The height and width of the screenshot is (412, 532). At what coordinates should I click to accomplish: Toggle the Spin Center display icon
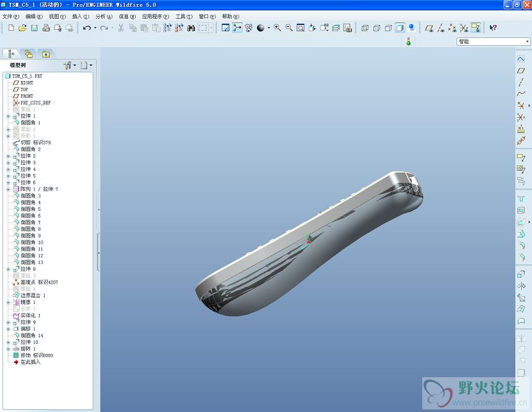[237, 28]
